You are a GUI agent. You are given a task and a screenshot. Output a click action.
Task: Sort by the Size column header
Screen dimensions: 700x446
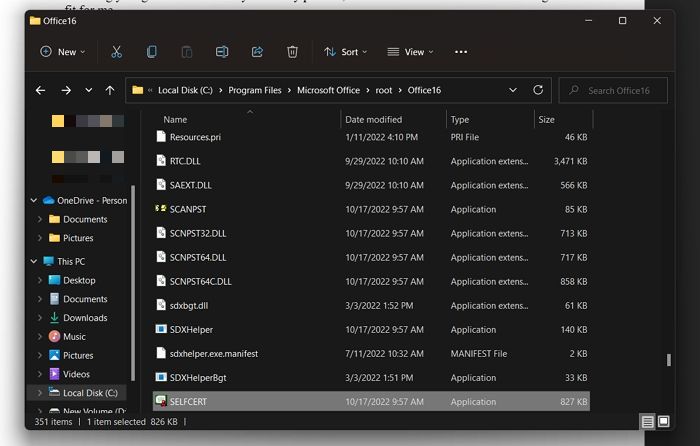(546, 120)
